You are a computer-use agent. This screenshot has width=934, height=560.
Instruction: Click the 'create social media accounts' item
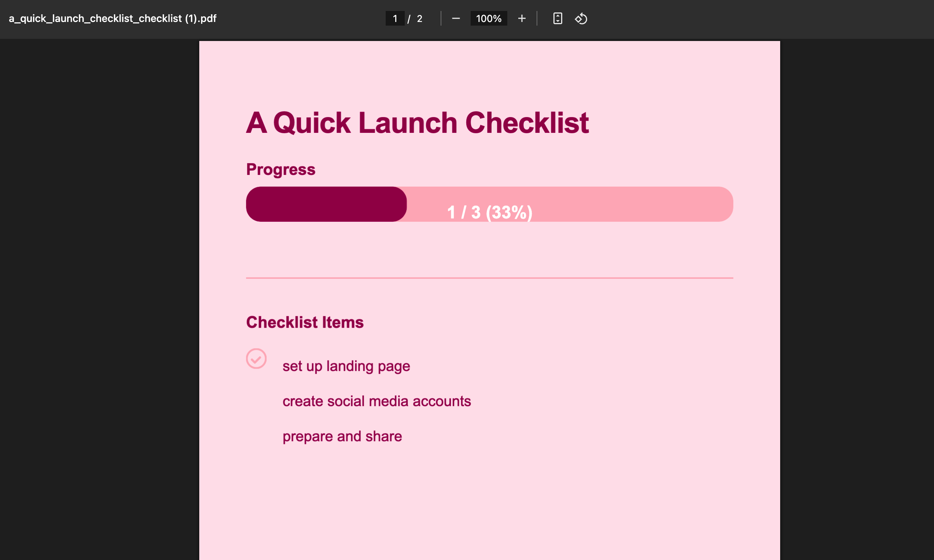click(x=377, y=401)
